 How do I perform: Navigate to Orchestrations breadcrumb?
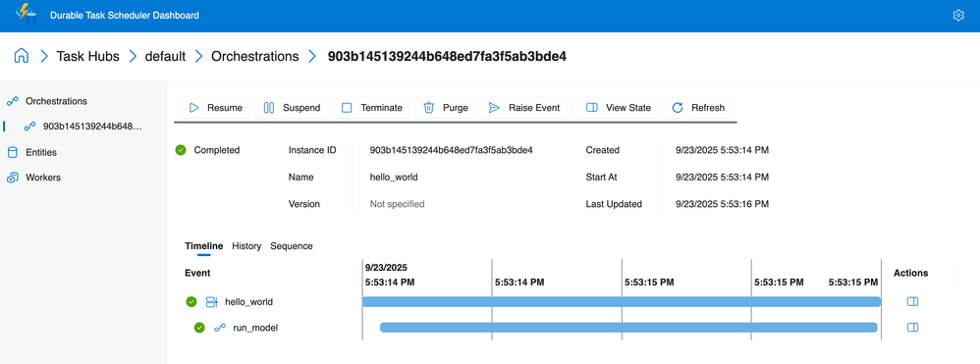[x=255, y=56]
